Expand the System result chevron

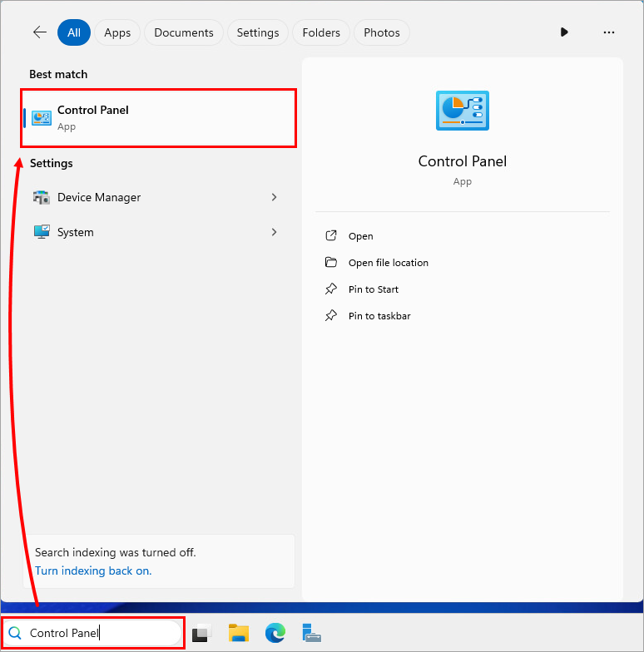274,232
